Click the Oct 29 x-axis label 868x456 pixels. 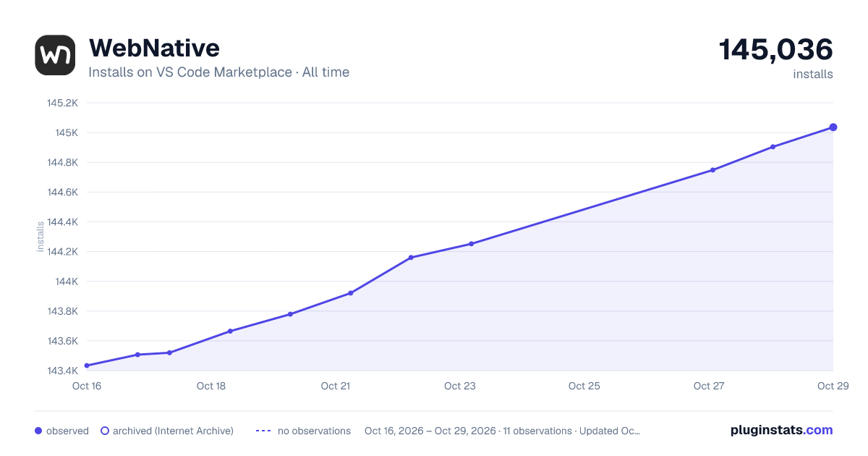coord(833,386)
